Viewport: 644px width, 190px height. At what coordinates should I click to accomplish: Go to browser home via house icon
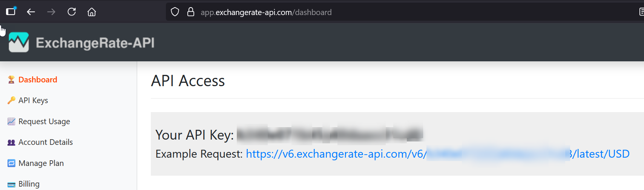[x=92, y=12]
